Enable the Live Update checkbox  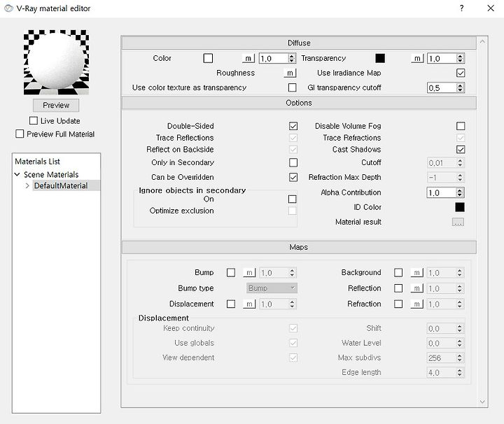34,121
